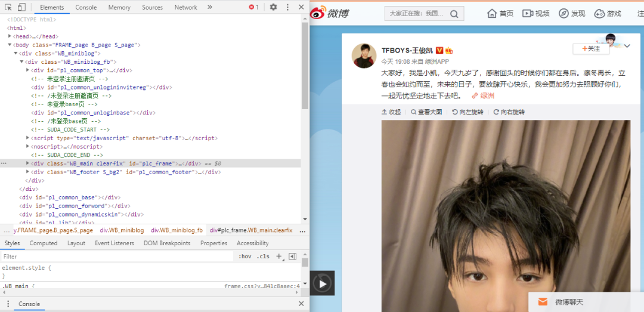
Task: Expand the pl_common_top div node
Action: [x=27, y=70]
